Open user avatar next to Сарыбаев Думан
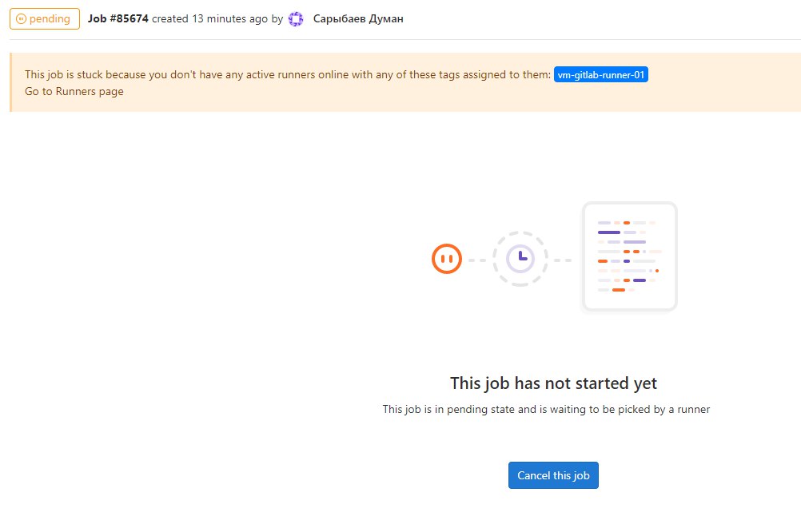Screen dimensions: 801x532 [x=296, y=19]
